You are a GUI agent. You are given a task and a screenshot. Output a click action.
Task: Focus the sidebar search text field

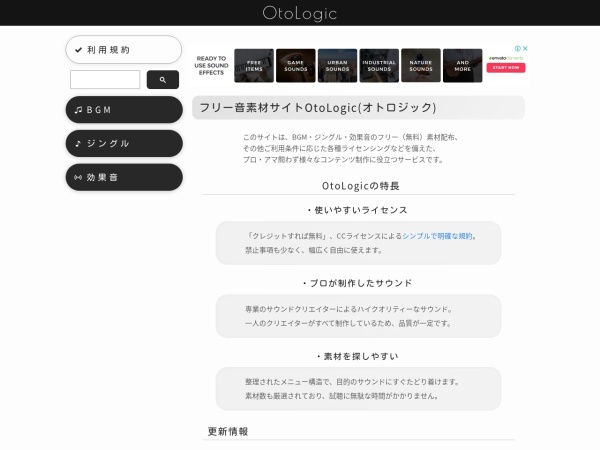pos(105,79)
